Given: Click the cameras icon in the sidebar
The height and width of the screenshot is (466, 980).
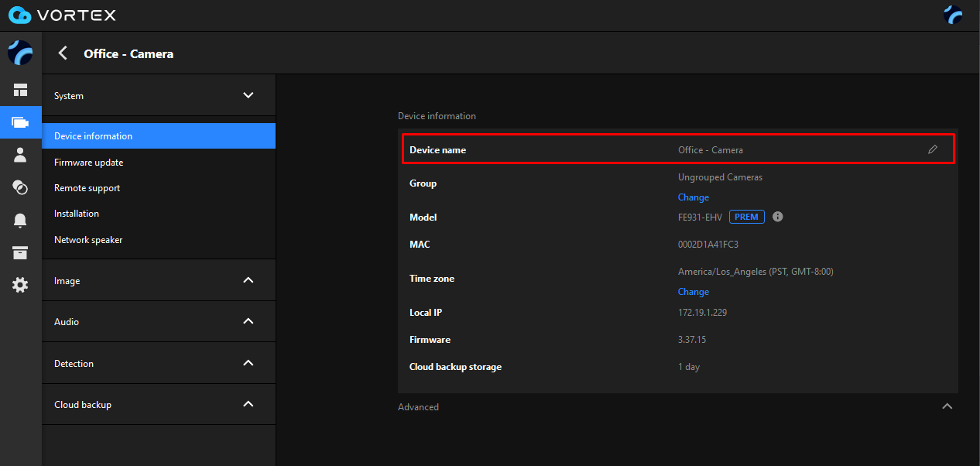Looking at the screenshot, I should click(20, 122).
